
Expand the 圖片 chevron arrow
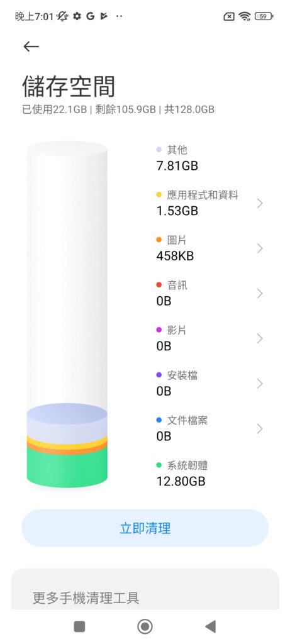[260, 248]
